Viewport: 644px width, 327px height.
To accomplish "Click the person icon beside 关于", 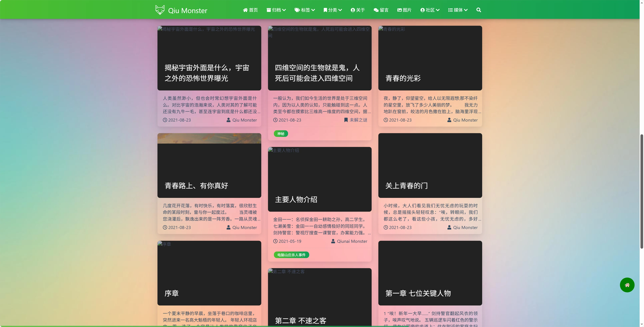I will [x=353, y=10].
